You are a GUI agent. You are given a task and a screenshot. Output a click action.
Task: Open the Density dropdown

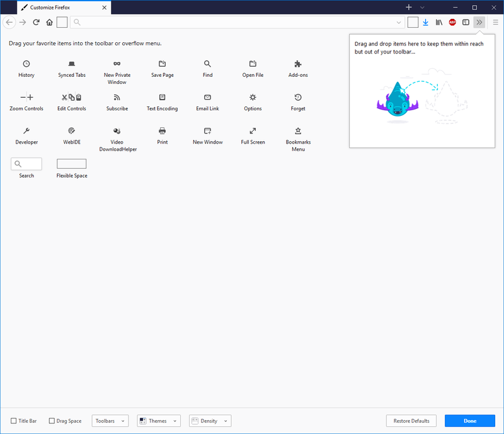coord(210,421)
